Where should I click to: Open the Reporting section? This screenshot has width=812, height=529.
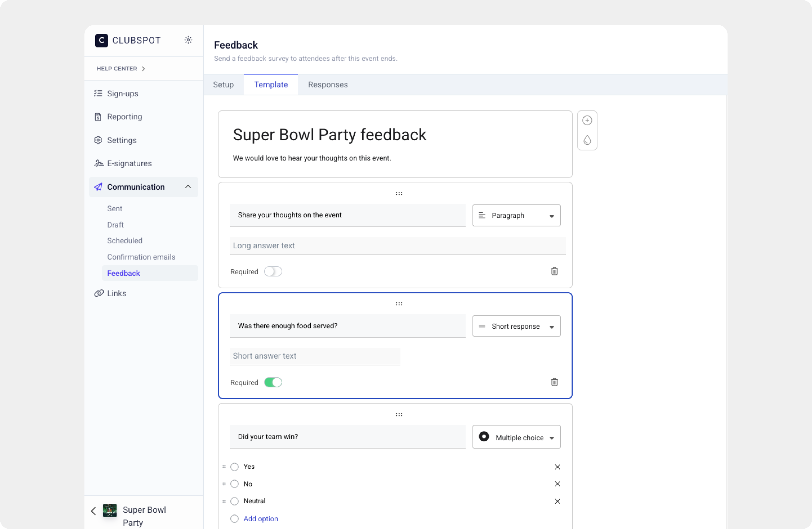(x=124, y=117)
